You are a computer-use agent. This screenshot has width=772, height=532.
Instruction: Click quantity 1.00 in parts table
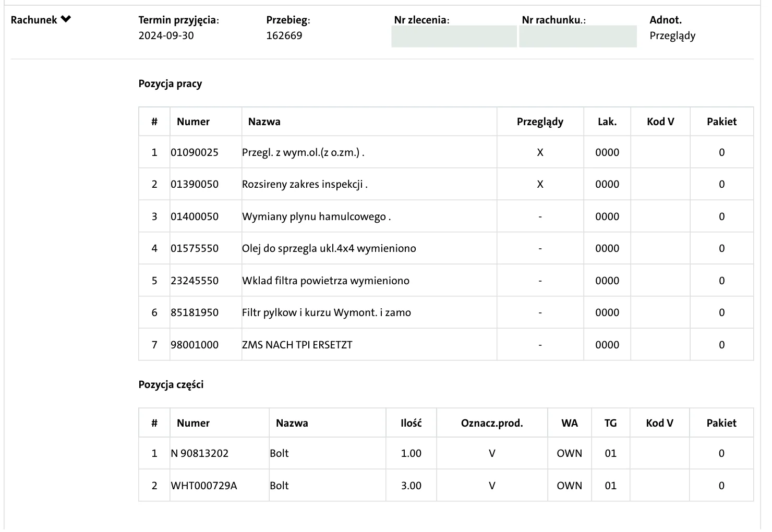pos(411,453)
